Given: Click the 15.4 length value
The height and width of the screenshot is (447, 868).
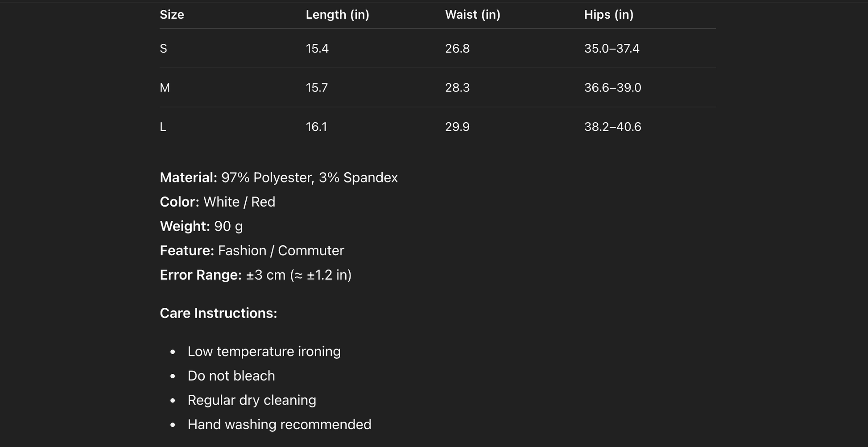Looking at the screenshot, I should (x=317, y=49).
